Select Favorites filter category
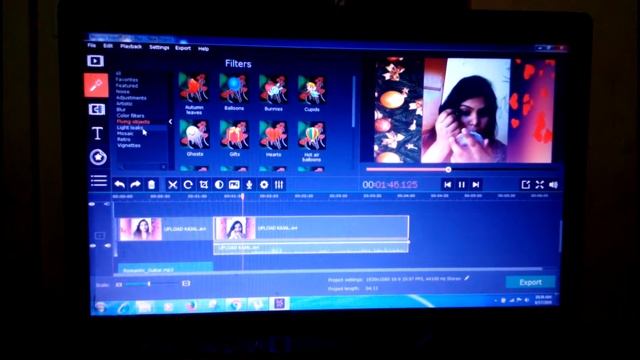This screenshot has width=640, height=360. pyautogui.click(x=127, y=80)
